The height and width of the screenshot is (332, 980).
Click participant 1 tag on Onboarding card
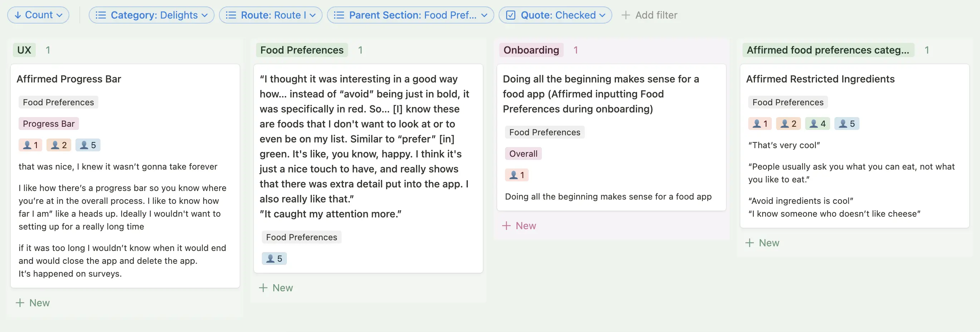517,175
